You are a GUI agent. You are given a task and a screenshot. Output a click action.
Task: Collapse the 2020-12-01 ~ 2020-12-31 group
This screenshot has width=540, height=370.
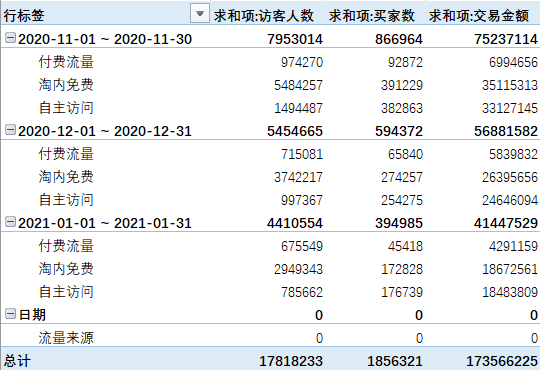(10, 130)
